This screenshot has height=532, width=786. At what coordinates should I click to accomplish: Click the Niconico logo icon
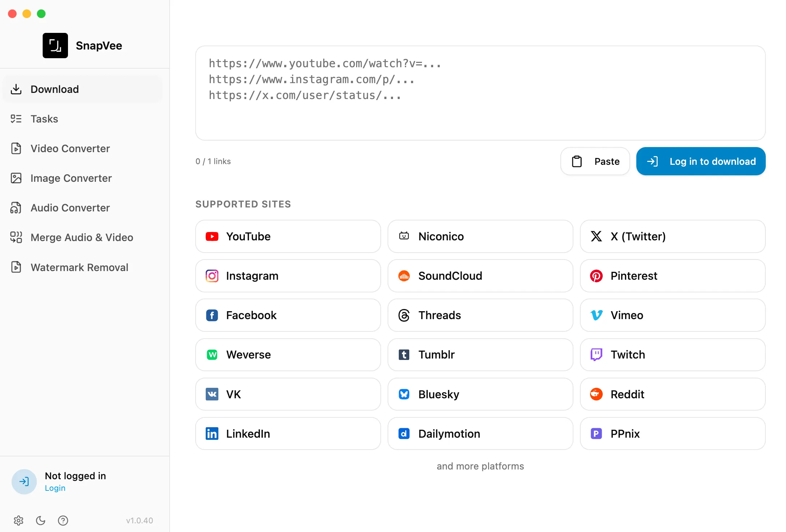coord(404,236)
